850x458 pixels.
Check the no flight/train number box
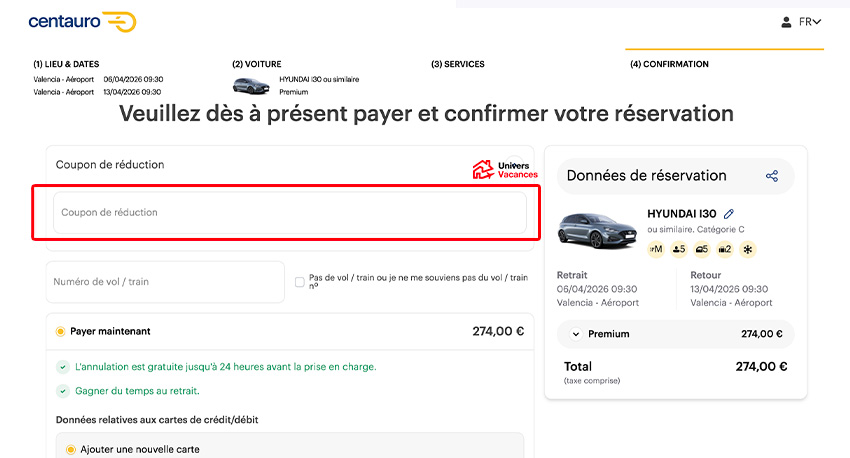point(300,282)
